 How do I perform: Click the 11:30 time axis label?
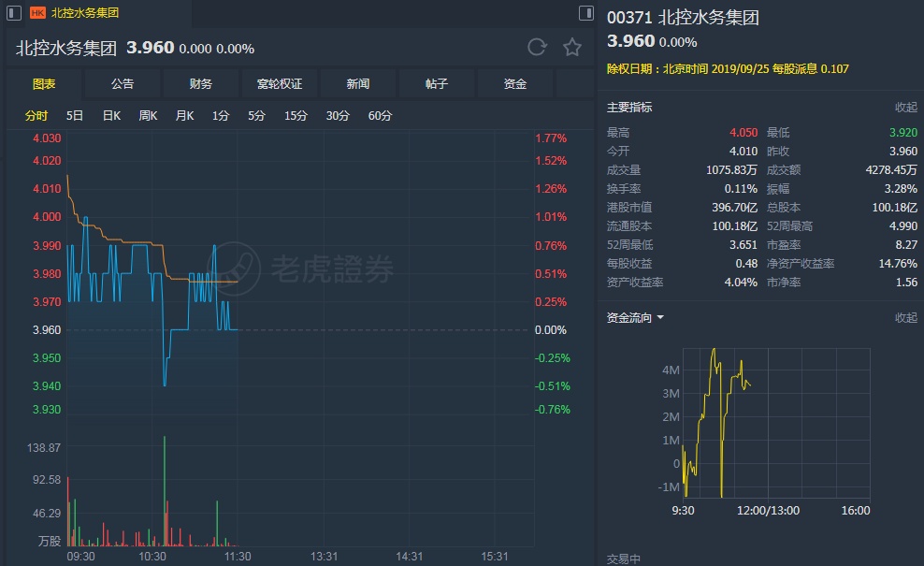click(x=238, y=557)
